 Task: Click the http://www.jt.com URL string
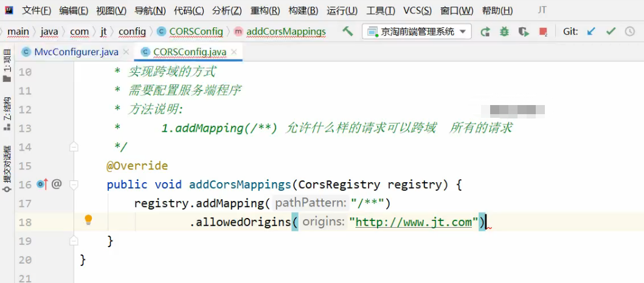tap(414, 222)
